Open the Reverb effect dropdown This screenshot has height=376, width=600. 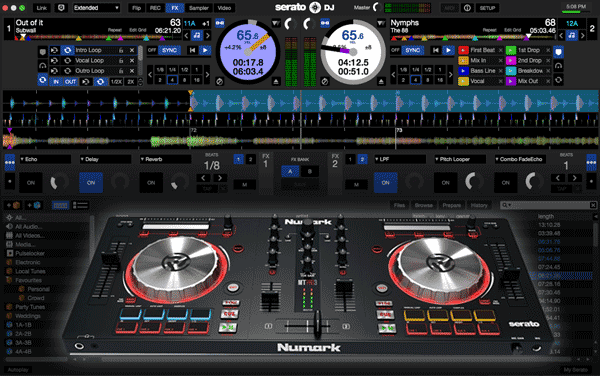point(165,159)
